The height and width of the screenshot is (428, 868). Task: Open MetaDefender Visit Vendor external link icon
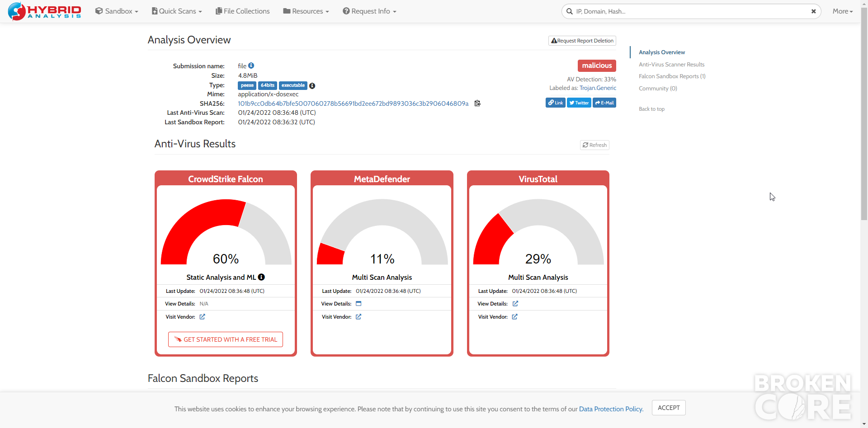click(359, 317)
